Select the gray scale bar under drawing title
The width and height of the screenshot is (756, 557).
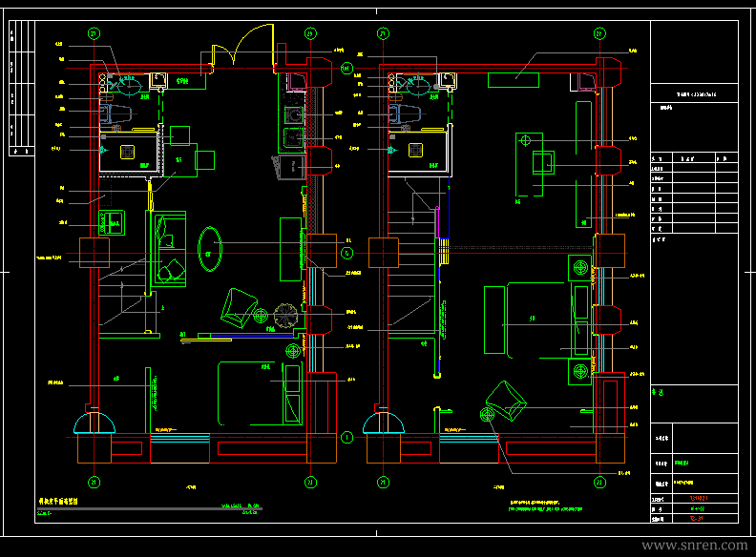point(150,508)
